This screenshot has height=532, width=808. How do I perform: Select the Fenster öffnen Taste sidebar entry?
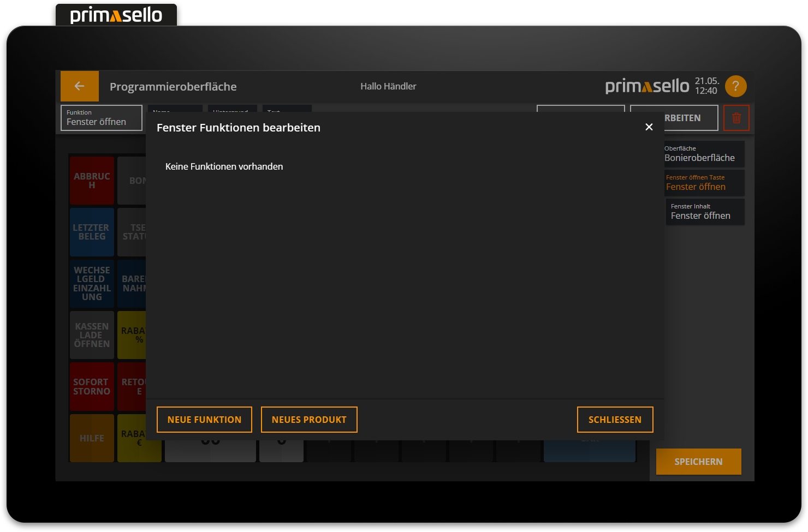click(x=704, y=182)
